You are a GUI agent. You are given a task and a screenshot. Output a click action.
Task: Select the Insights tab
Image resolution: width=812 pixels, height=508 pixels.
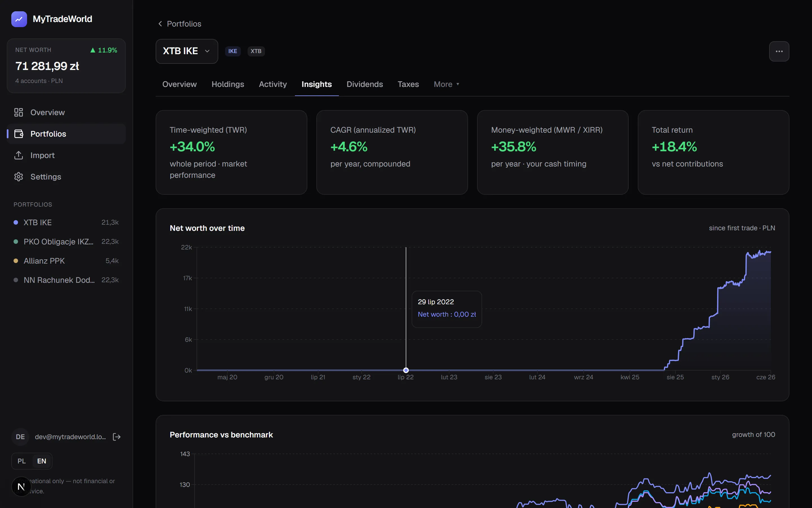(317, 84)
